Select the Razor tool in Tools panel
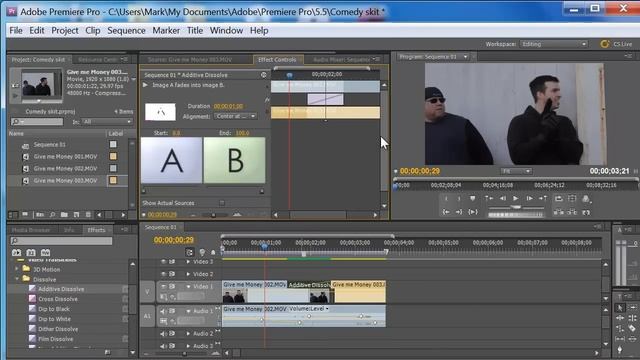640x360 pixels. pos(633,328)
